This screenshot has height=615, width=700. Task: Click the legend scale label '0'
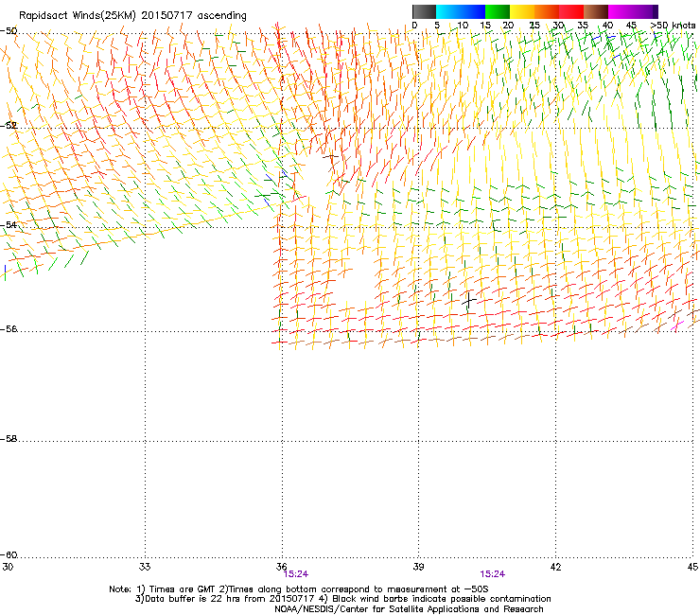414,26
